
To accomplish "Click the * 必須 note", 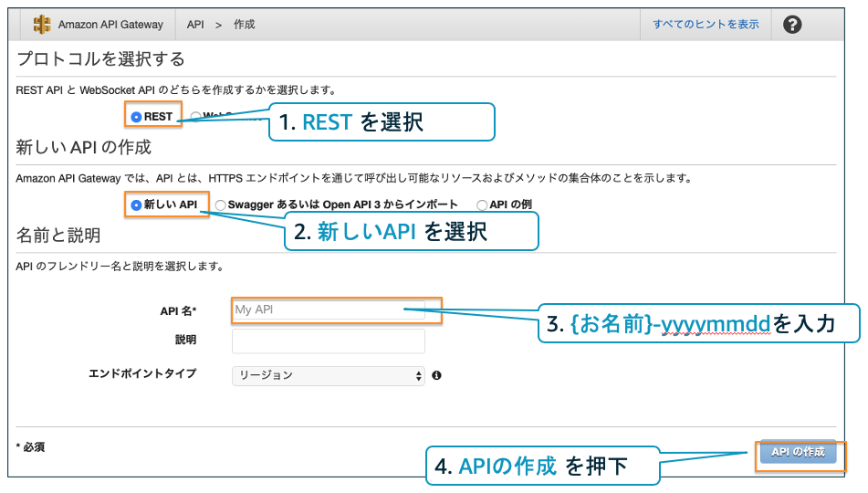I will (30, 447).
